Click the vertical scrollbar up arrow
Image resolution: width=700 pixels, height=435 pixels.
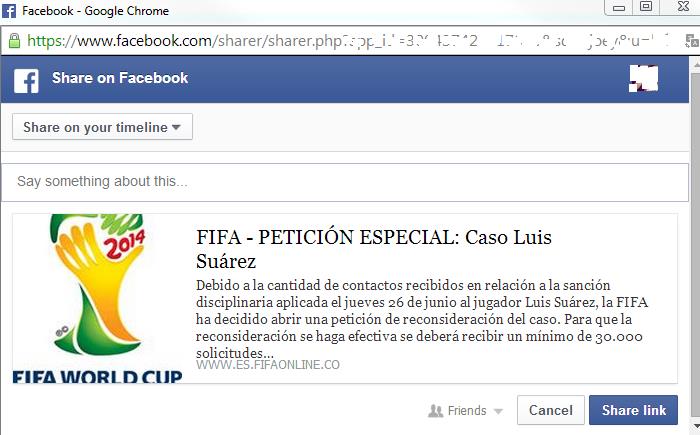point(696,65)
